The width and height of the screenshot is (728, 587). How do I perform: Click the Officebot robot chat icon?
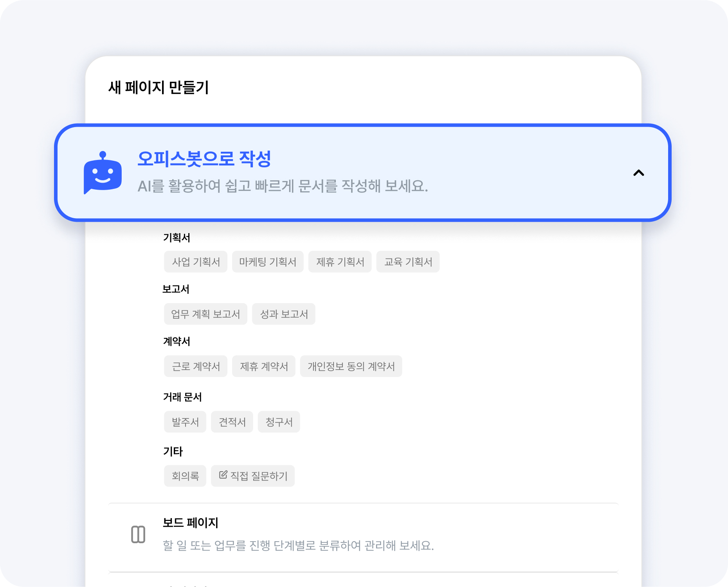(103, 172)
